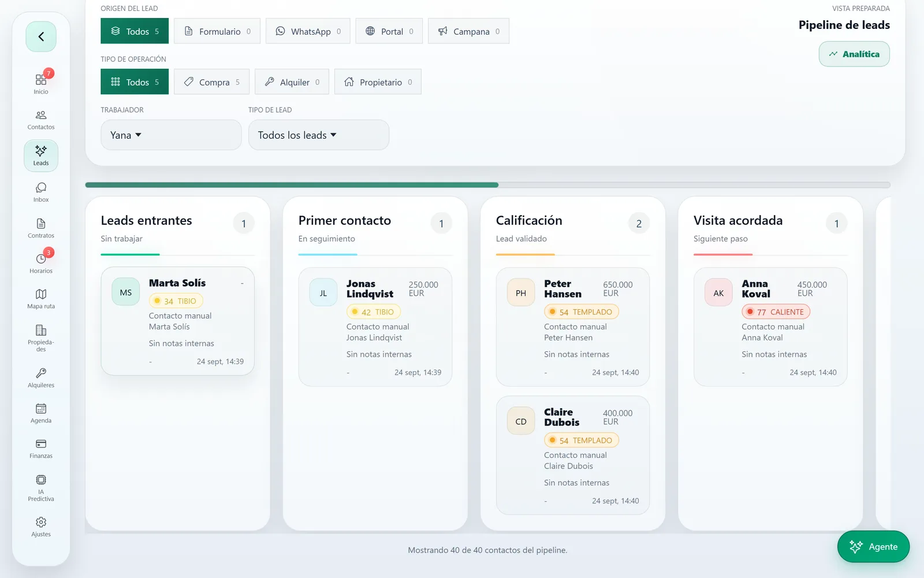This screenshot has width=924, height=578.
Task: Collapse the sidebar with the back chevron
Action: [41, 36]
